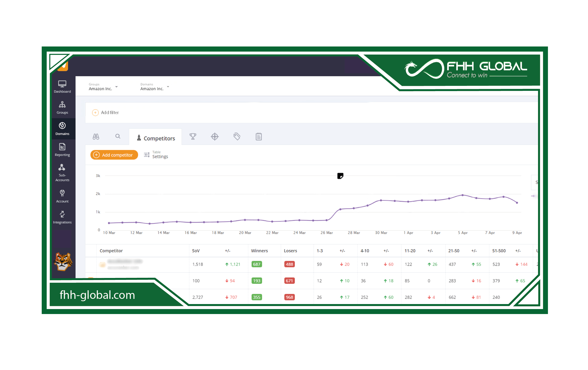The height and width of the screenshot is (370, 588).
Task: Expand the Domains Amazon Inc. dropdown
Action: 168,87
